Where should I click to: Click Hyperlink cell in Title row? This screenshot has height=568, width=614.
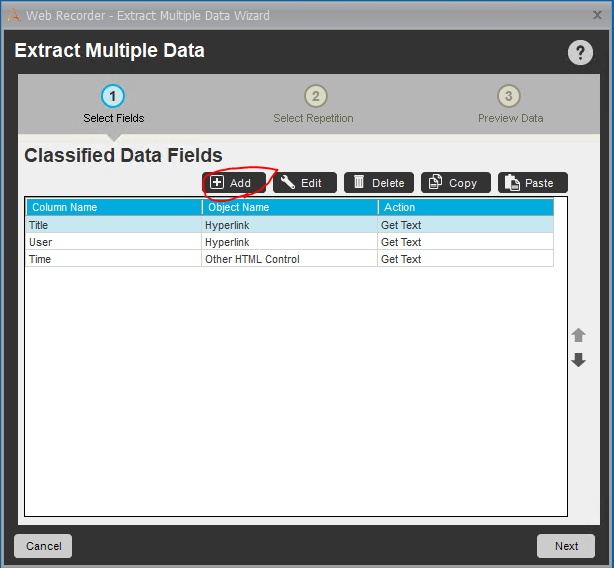pos(289,225)
